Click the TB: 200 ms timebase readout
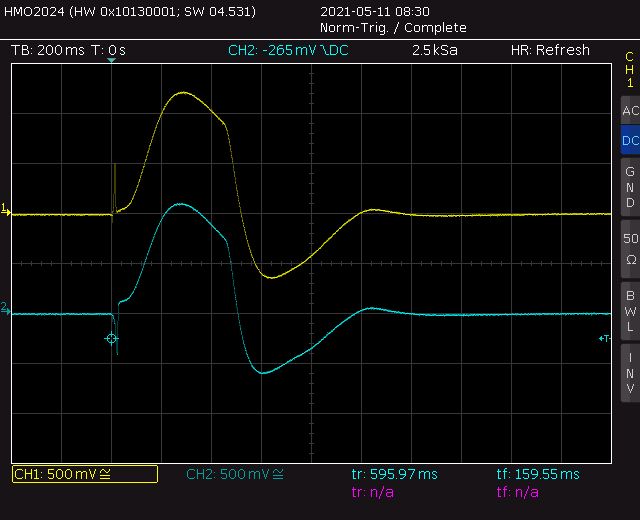The image size is (640, 520). coord(48,50)
